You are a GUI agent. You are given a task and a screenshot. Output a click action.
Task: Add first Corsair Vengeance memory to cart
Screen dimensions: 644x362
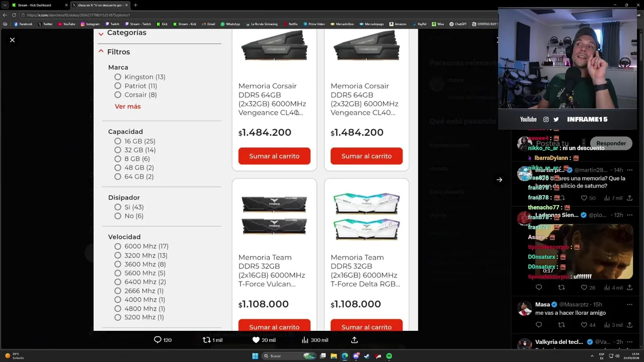pos(274,156)
